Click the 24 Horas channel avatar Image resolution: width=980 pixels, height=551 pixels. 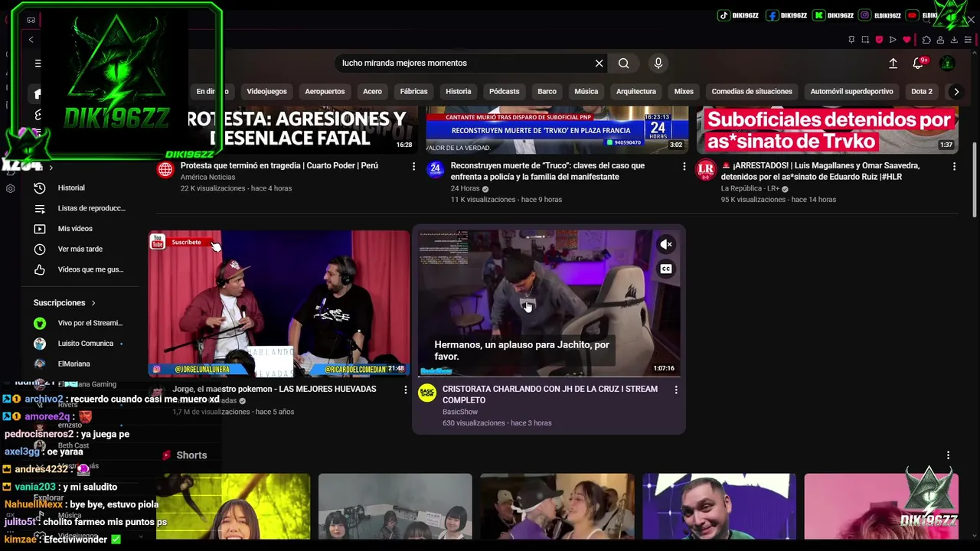435,169
